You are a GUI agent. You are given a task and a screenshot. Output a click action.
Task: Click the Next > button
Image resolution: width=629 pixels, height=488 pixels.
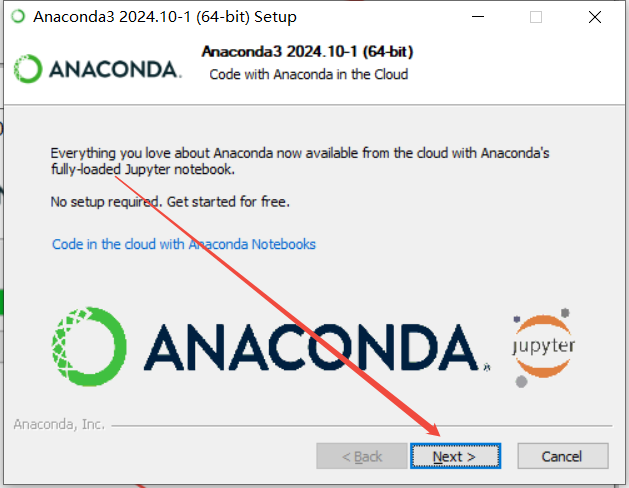455,456
